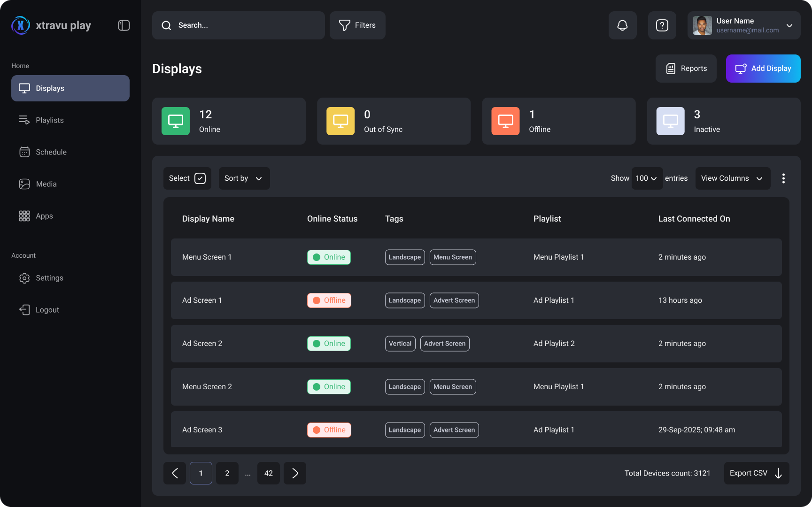
Task: Select Logout in sidebar
Action: pos(70,310)
